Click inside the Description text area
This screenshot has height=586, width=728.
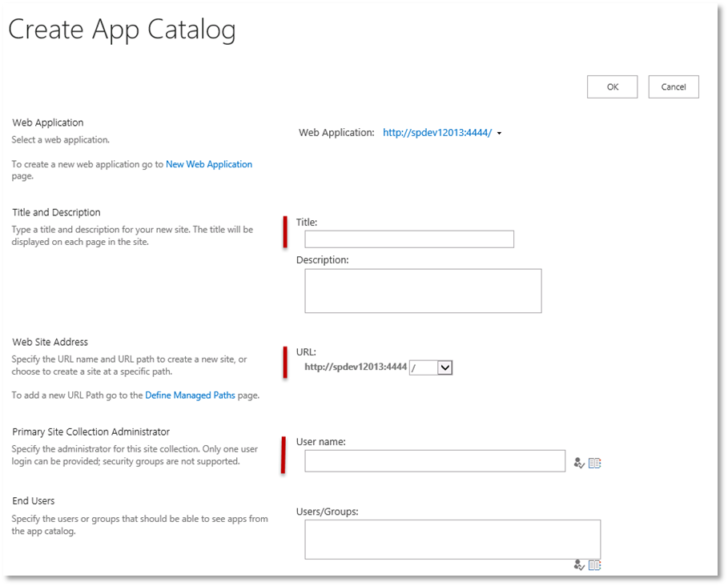click(x=423, y=291)
